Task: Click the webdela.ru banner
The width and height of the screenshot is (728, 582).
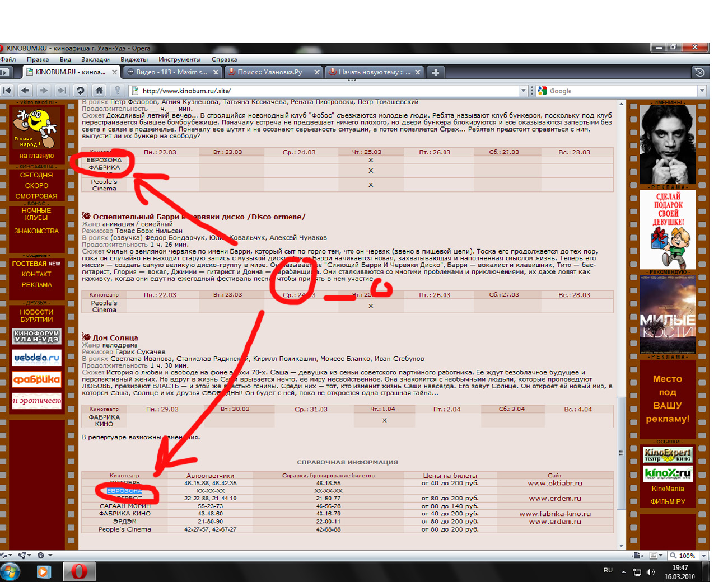Action: tap(36, 358)
